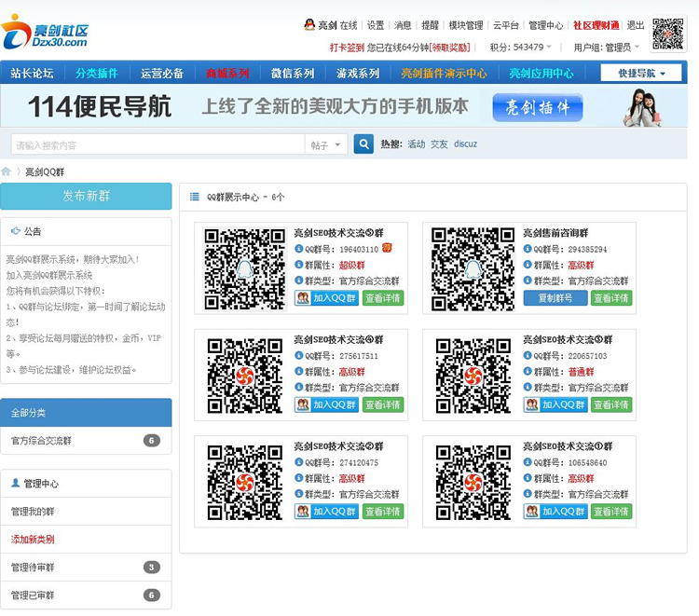The height and width of the screenshot is (616, 699).
Task: Click the red badge icon after 196403110
Action: pos(387,248)
